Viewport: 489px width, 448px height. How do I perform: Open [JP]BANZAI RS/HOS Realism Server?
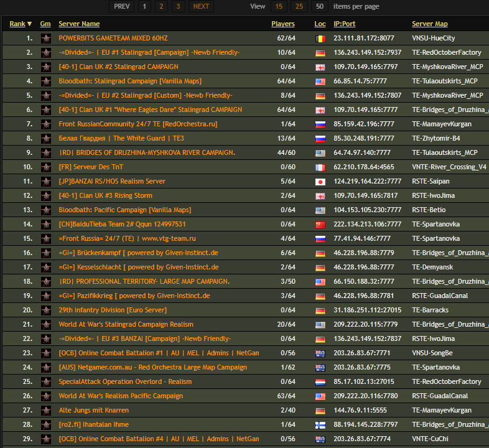tap(112, 181)
